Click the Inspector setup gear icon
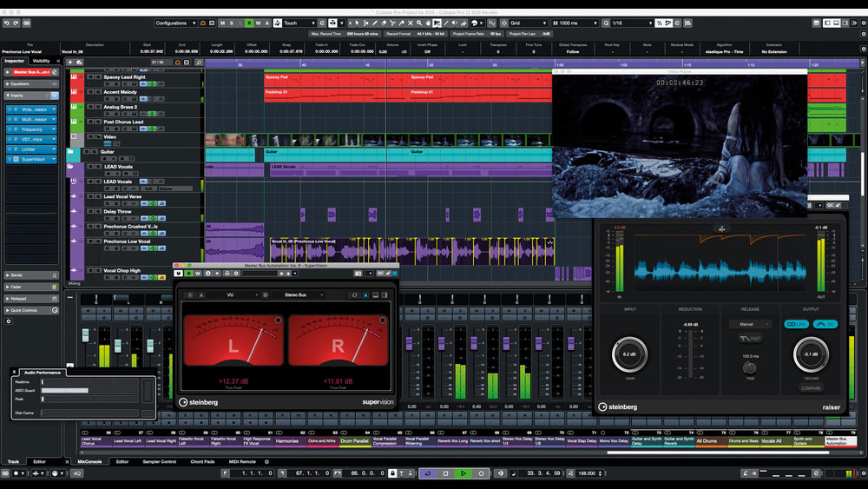Viewport: 868px width, 489px height. 9,321
